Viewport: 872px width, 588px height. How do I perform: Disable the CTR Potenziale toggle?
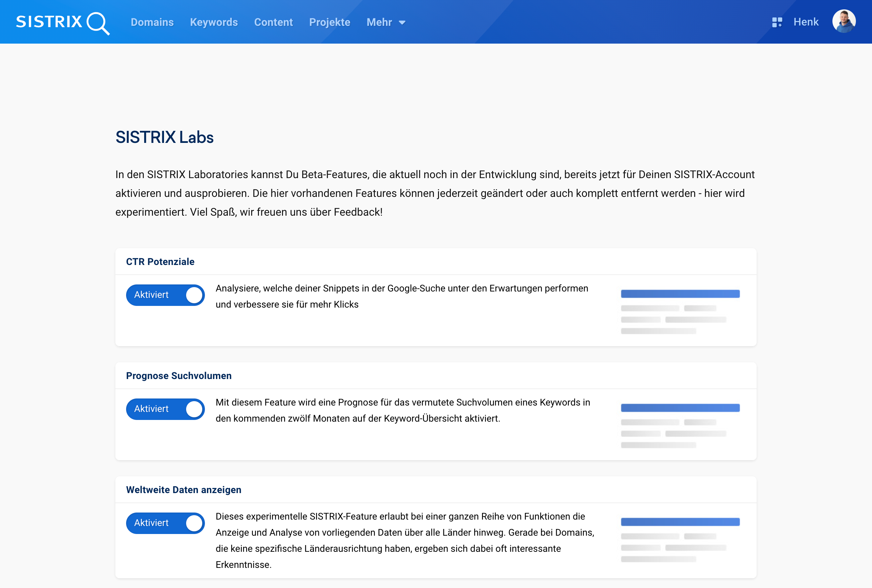coord(165,295)
